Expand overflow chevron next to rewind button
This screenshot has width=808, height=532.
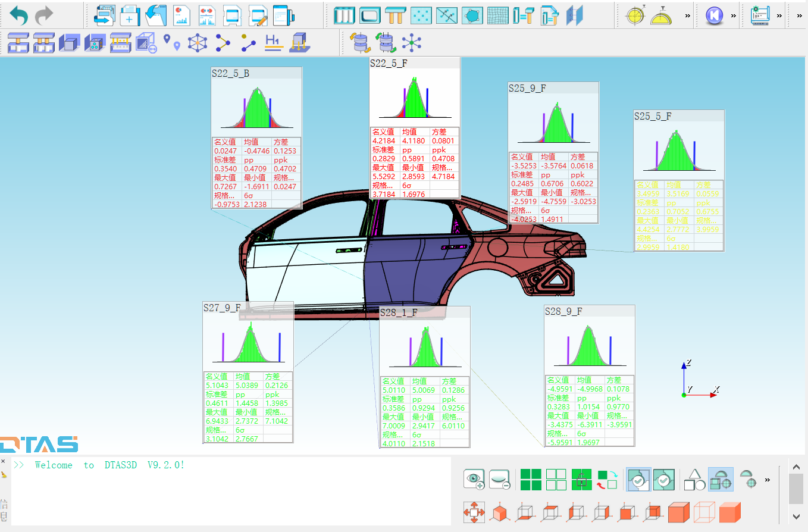point(734,15)
